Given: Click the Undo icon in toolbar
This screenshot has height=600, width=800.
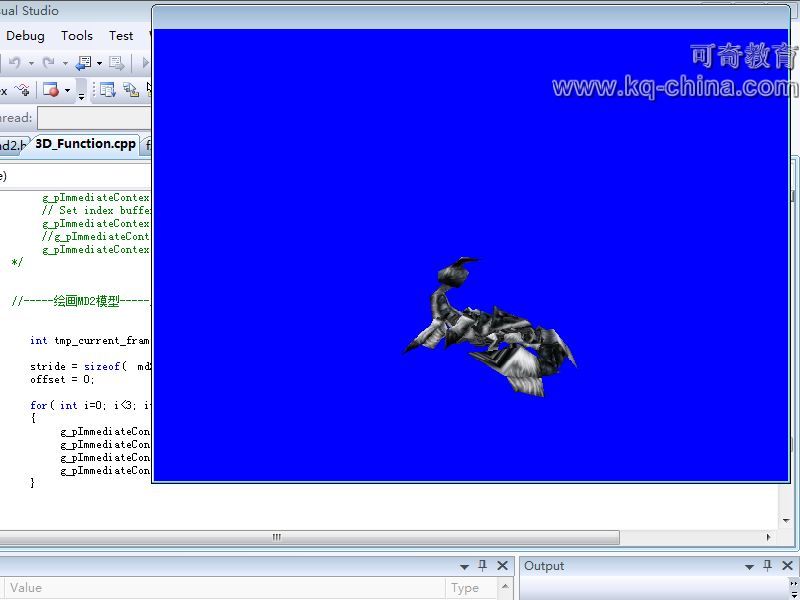Looking at the screenshot, I should 14,63.
